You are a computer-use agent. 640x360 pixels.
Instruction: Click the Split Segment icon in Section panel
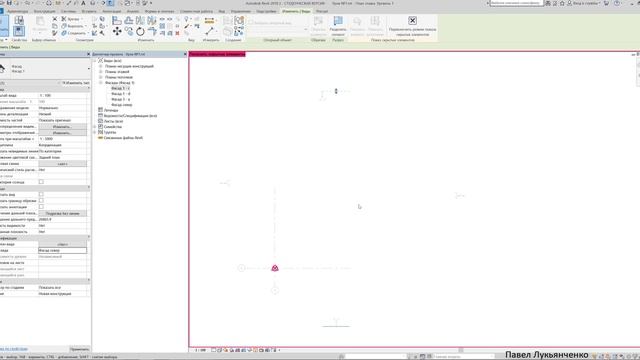(338, 21)
